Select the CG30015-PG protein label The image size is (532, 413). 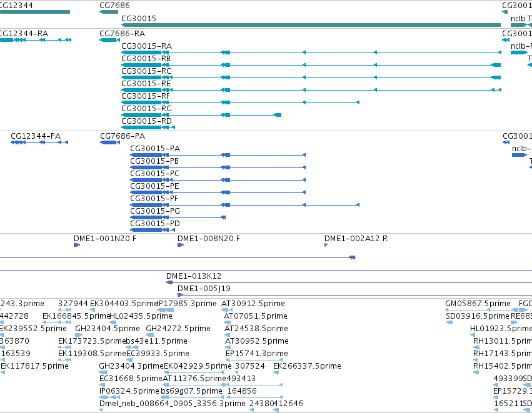pos(155,211)
